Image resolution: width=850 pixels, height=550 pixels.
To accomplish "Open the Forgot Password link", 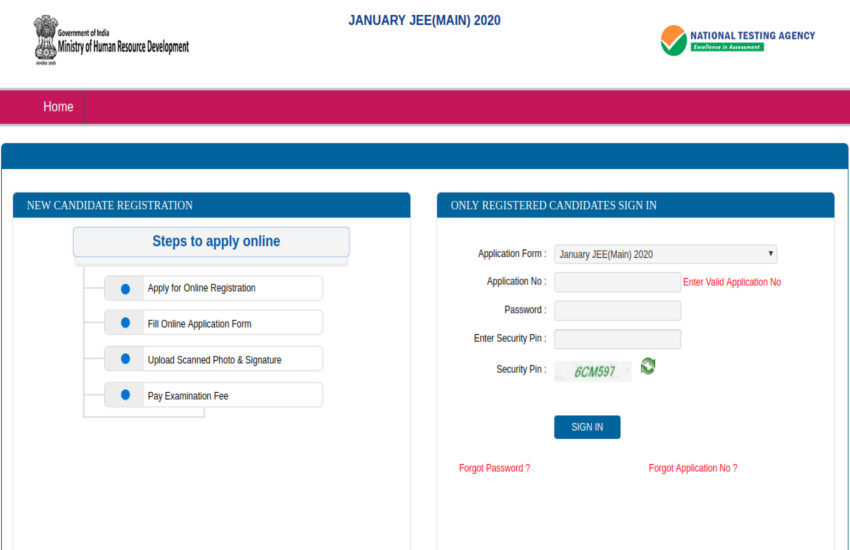I will tap(494, 468).
